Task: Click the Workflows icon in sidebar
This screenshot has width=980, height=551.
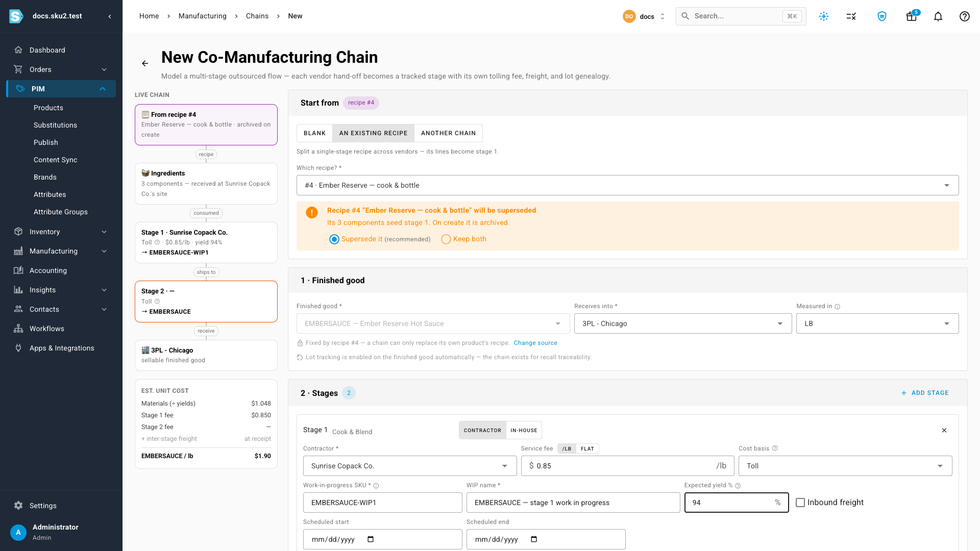Action: point(18,329)
